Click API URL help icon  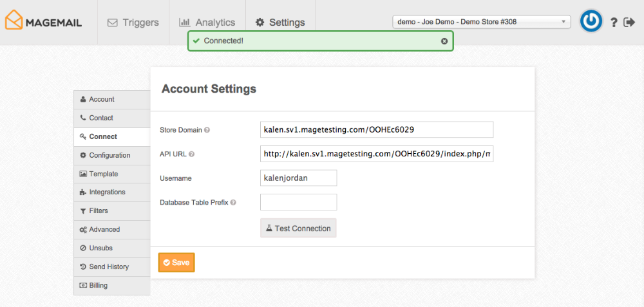click(192, 154)
